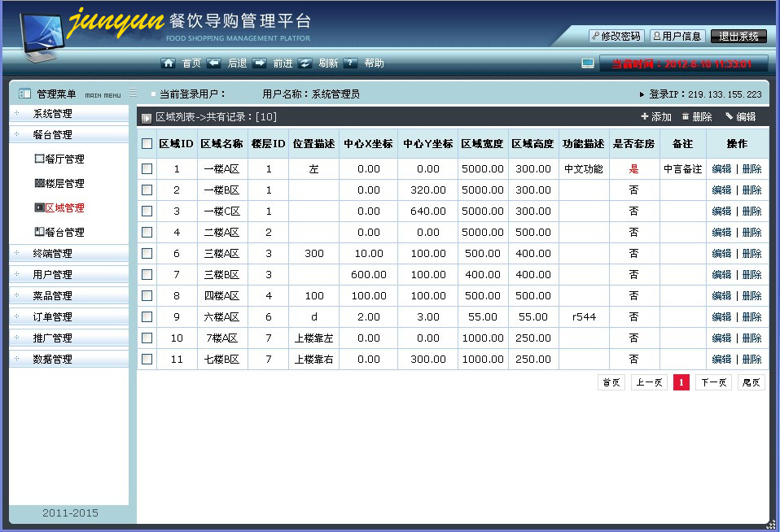Click 删除 link for 一楼B区 row
This screenshot has width=780, height=532.
pos(752,190)
